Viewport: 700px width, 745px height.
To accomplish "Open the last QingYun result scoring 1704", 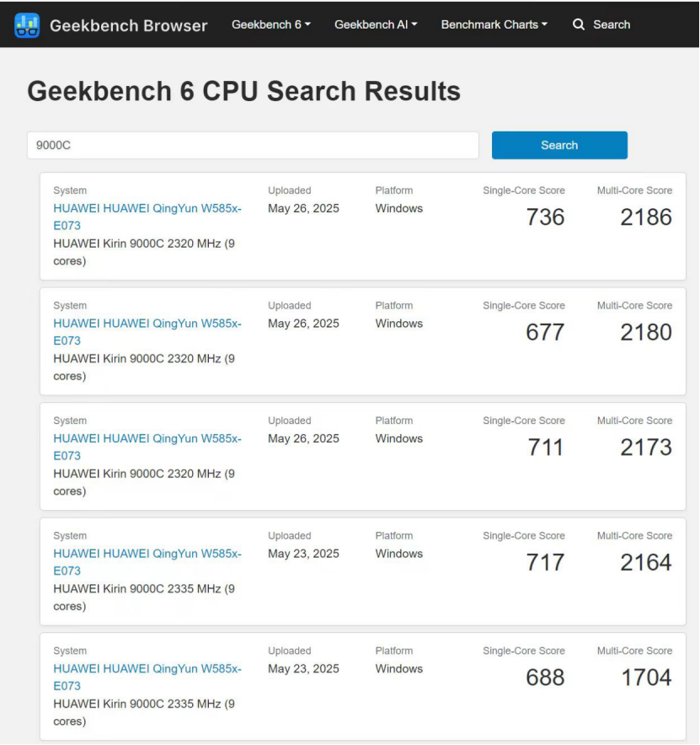I will (147, 677).
